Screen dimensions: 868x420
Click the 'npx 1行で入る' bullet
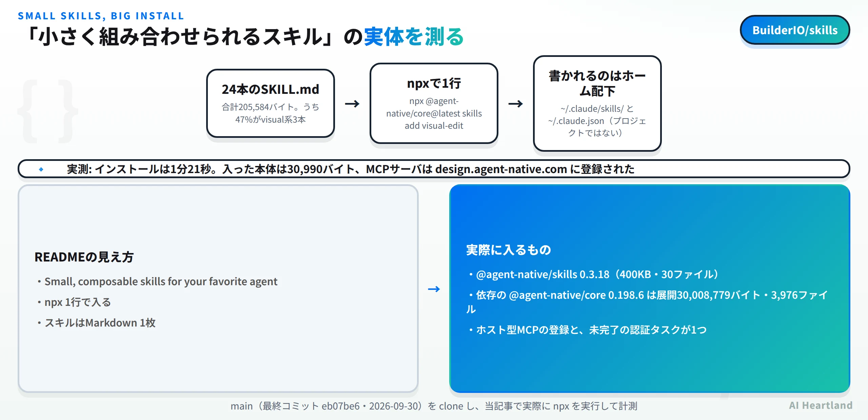[x=74, y=302]
